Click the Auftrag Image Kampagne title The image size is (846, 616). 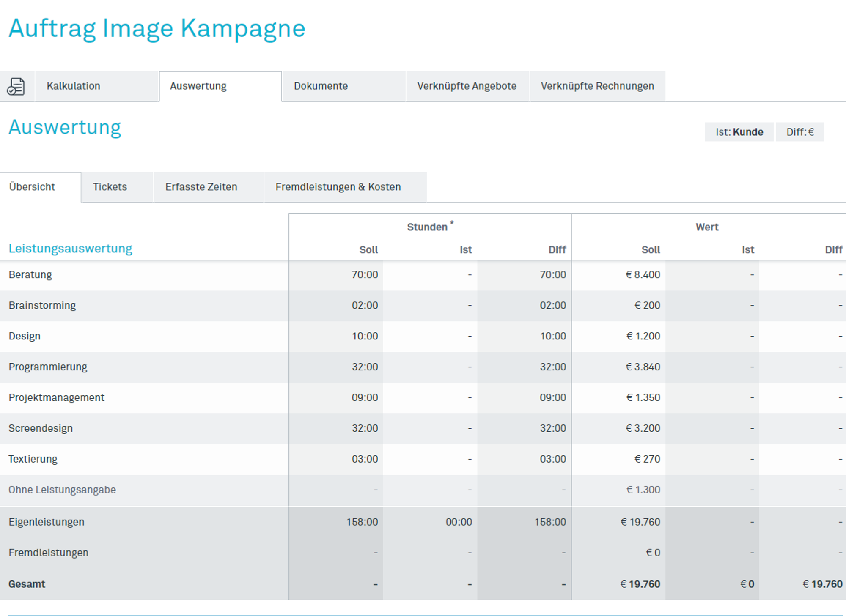point(157,29)
